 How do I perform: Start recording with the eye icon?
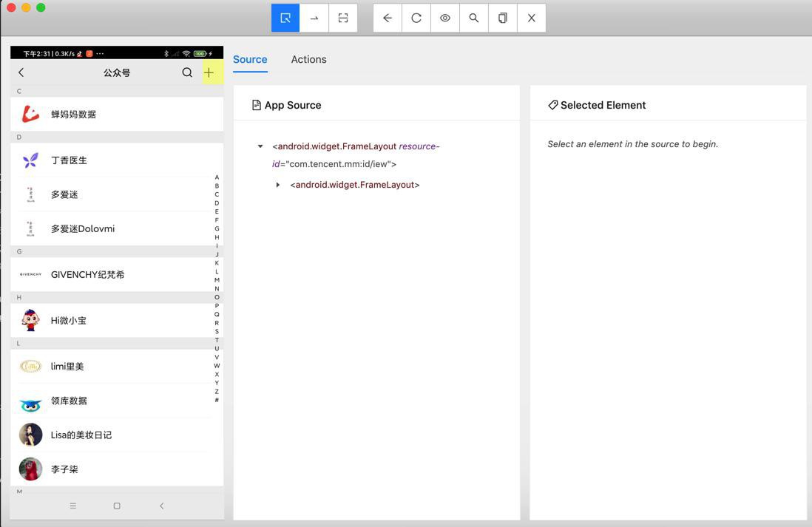pos(445,18)
